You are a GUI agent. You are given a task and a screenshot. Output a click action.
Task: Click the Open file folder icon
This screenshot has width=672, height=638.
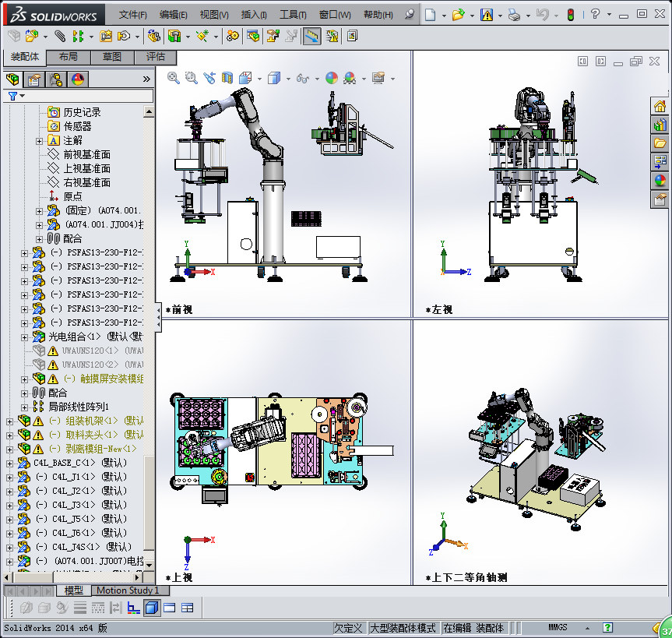coord(458,15)
